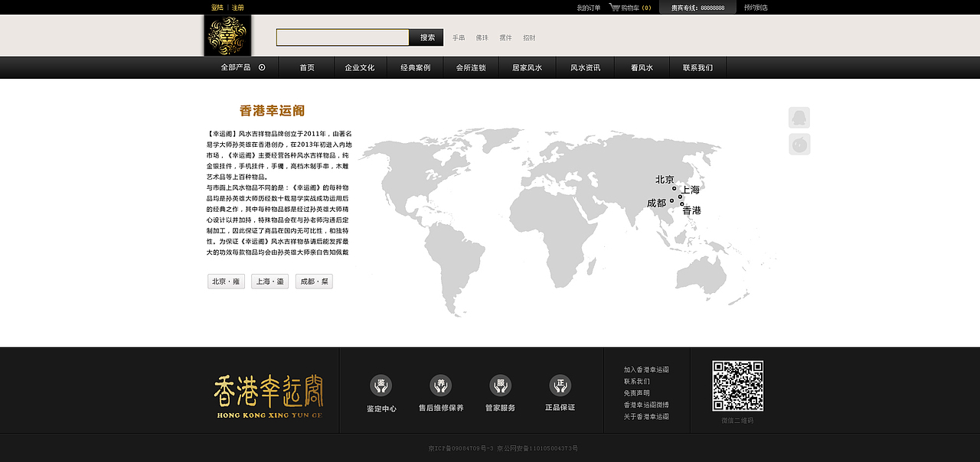
Task: Click the 招财 hot keyword
Action: pos(529,37)
